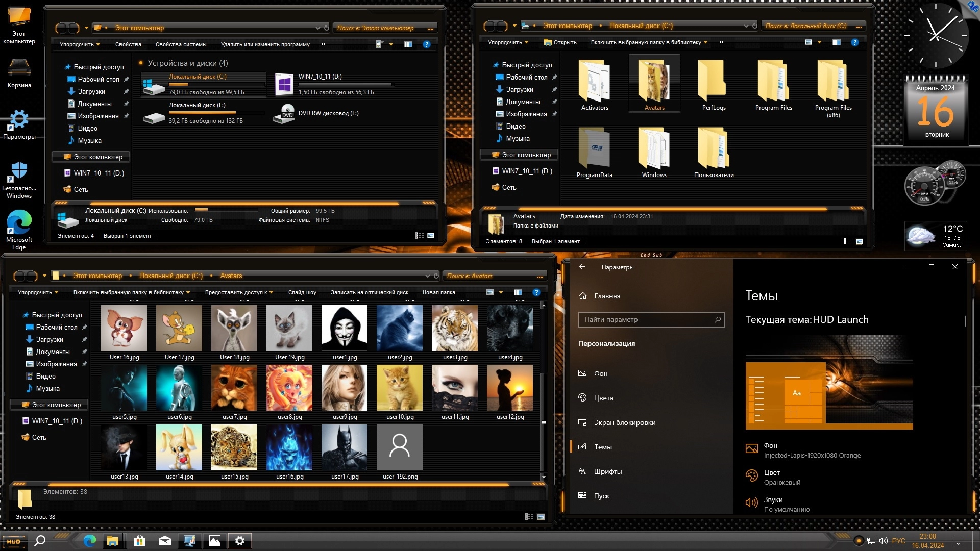
Task: Expand the address bar history dropdown in the Avatars window
Action: click(x=428, y=275)
